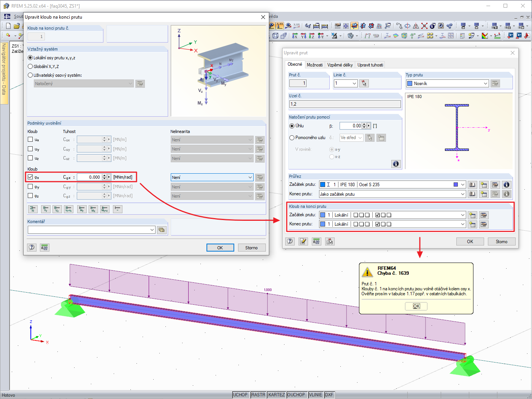Click units 0.00 icon in Upravit prut dialog
The image size is (532, 399).
point(316,241)
